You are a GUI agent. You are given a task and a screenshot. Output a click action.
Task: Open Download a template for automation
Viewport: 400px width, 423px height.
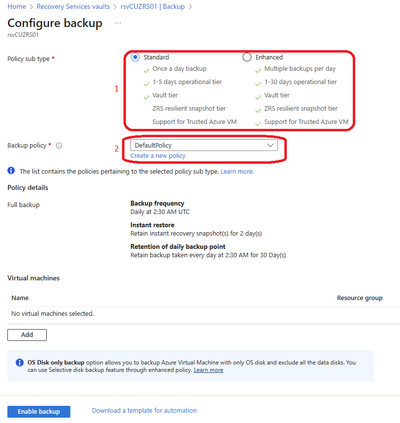[x=144, y=411]
